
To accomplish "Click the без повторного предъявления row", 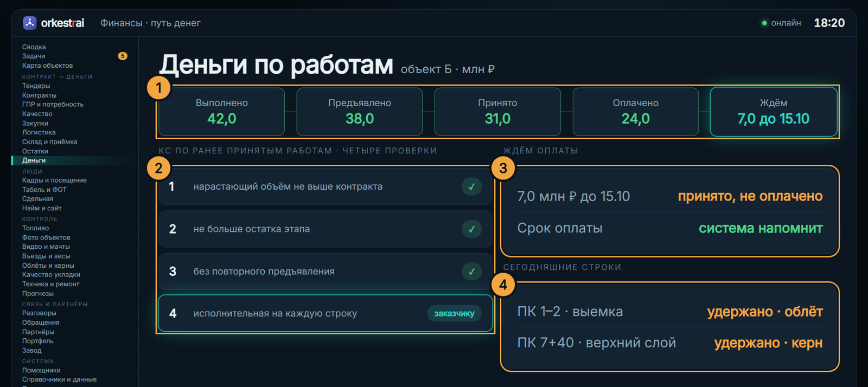I will pyautogui.click(x=325, y=271).
